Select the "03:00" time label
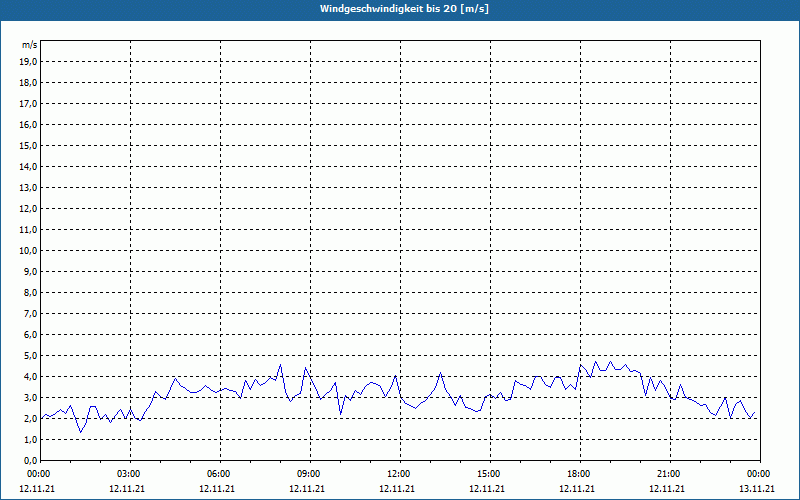Screen dimensions: 800x500 click(x=130, y=474)
